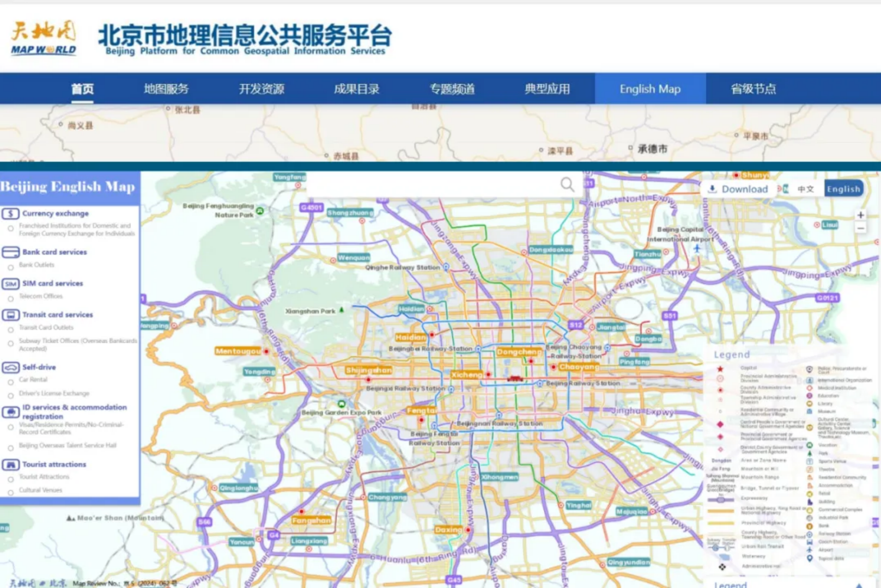This screenshot has height=588, width=881.
Task: Click the Download button
Action: coord(738,188)
